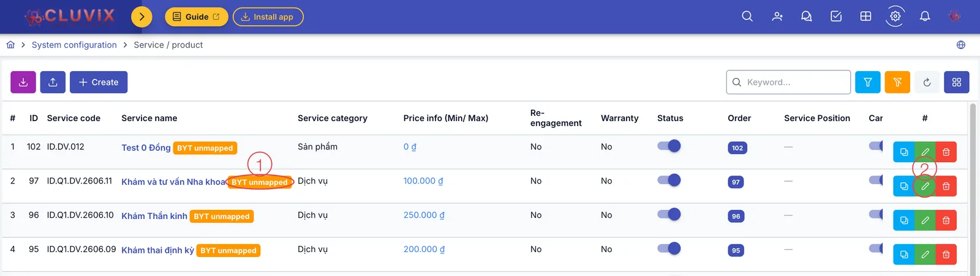
Task: Open Khám thai định kỳ service
Action: pyautogui.click(x=157, y=250)
